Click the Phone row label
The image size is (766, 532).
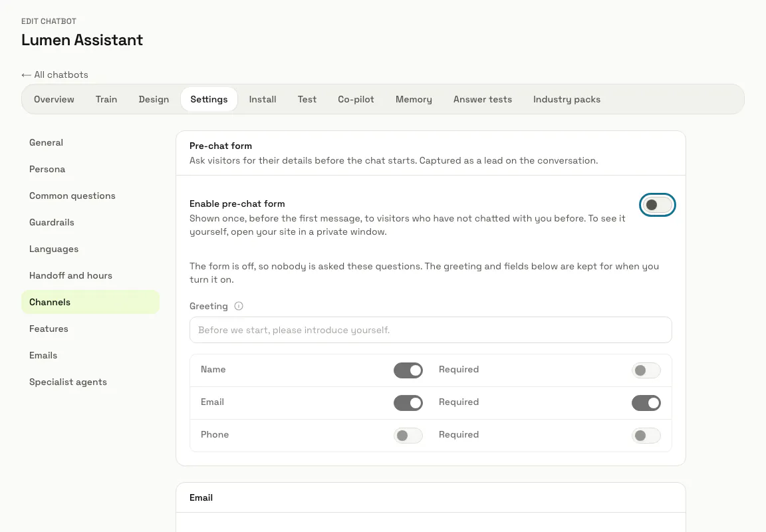tap(215, 435)
